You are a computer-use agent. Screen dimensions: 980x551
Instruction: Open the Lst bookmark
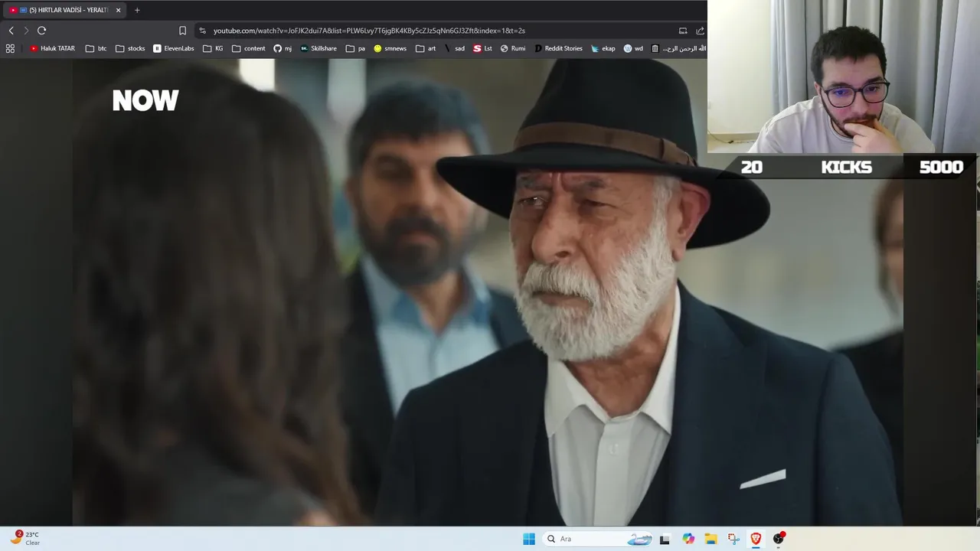click(x=482, y=48)
